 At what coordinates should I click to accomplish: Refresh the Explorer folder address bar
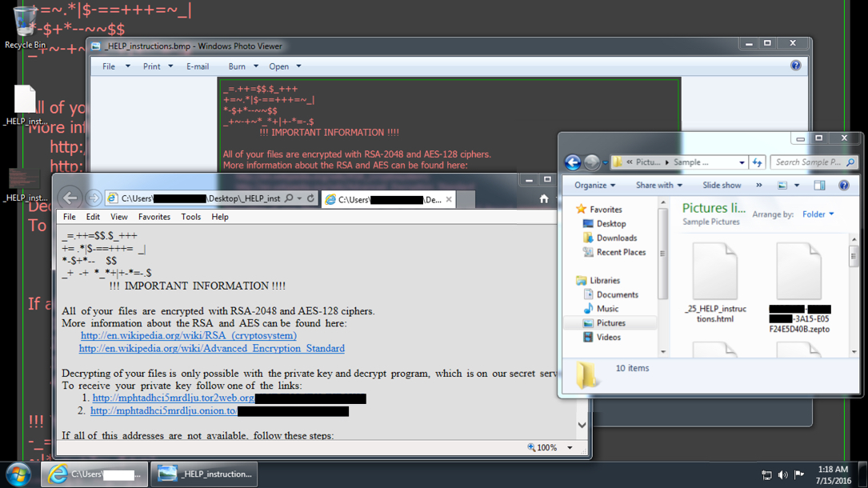757,162
